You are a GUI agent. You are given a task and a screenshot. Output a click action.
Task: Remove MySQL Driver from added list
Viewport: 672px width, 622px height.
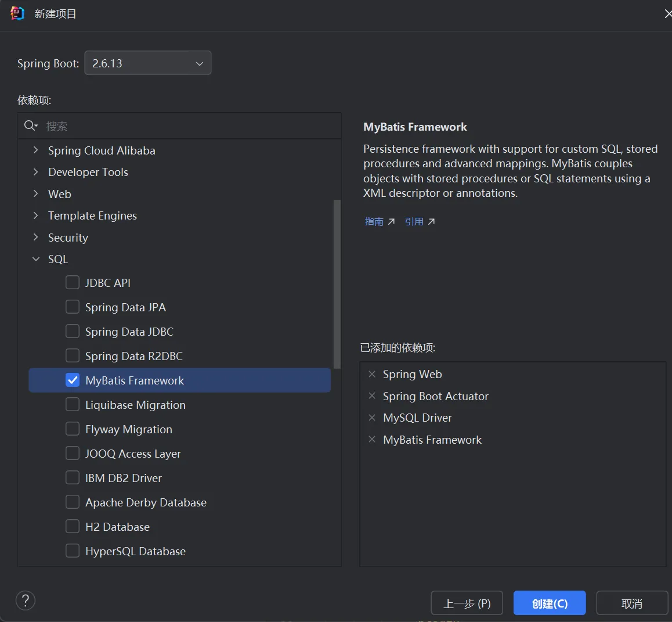372,418
